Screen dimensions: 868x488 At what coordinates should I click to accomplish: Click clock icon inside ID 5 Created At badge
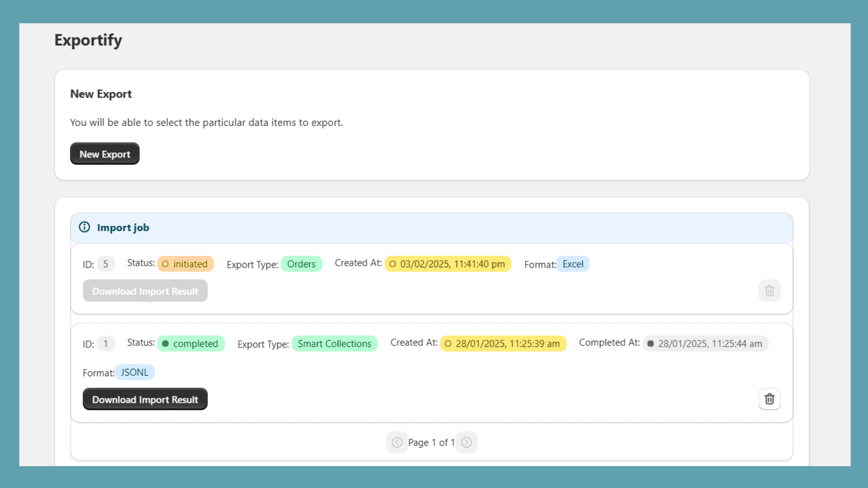point(393,264)
